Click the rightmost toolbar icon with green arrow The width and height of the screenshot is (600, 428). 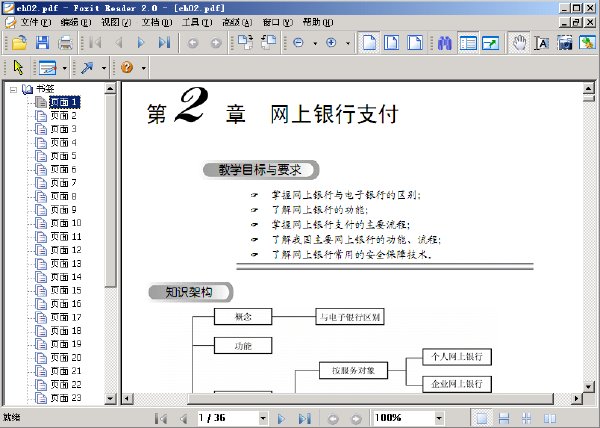click(x=587, y=42)
